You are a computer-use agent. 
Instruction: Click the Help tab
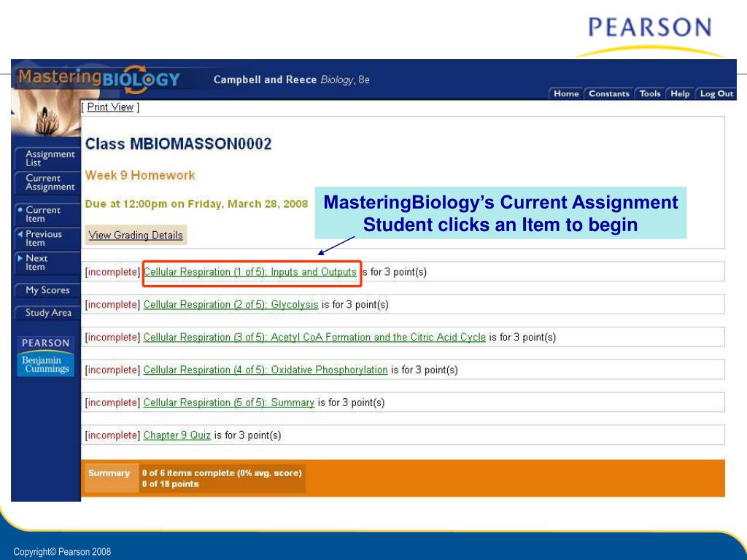tap(680, 94)
